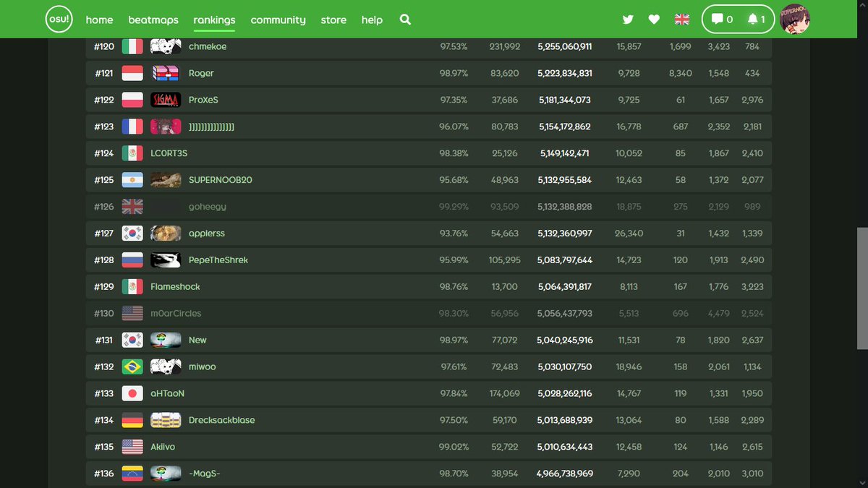The image size is (868, 488).
Task: Click score 4,966,738,969
Action: click(x=565, y=474)
